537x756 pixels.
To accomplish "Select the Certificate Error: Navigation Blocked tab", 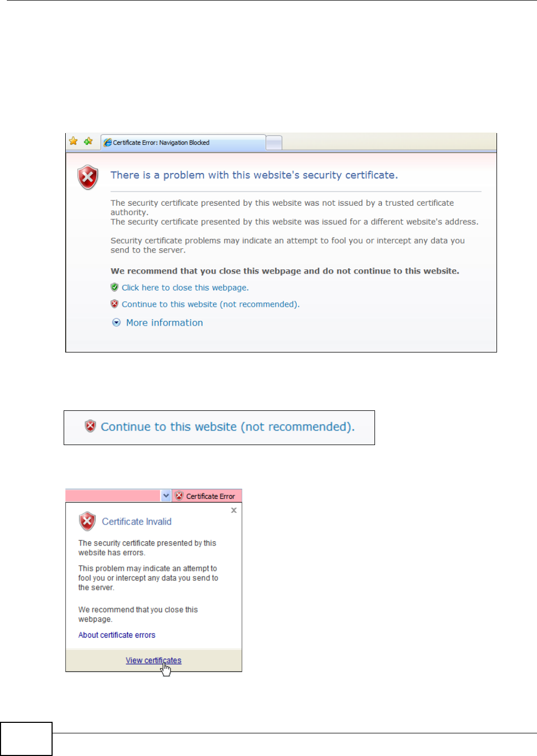I will pos(183,143).
